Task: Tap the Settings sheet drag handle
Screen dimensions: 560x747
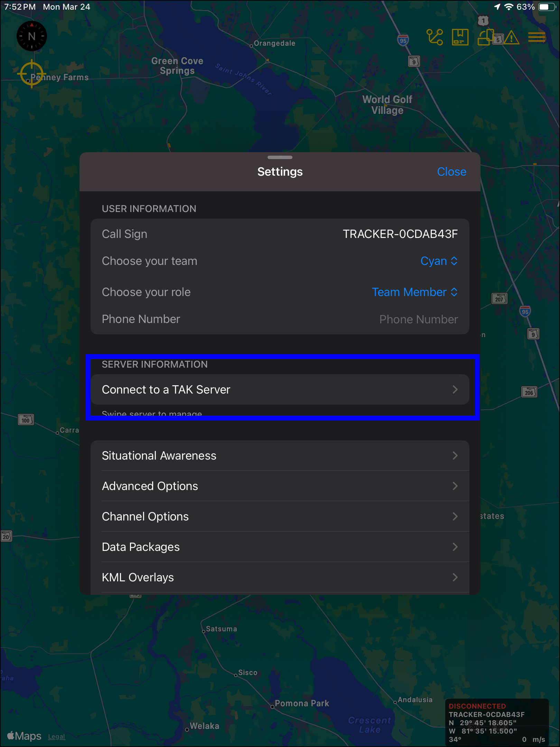Action: (x=280, y=157)
